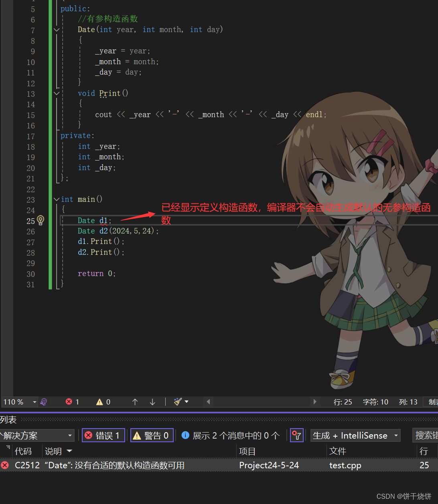Click the horizontal scrollbar left arrow
438x504 pixels.
click(x=208, y=402)
